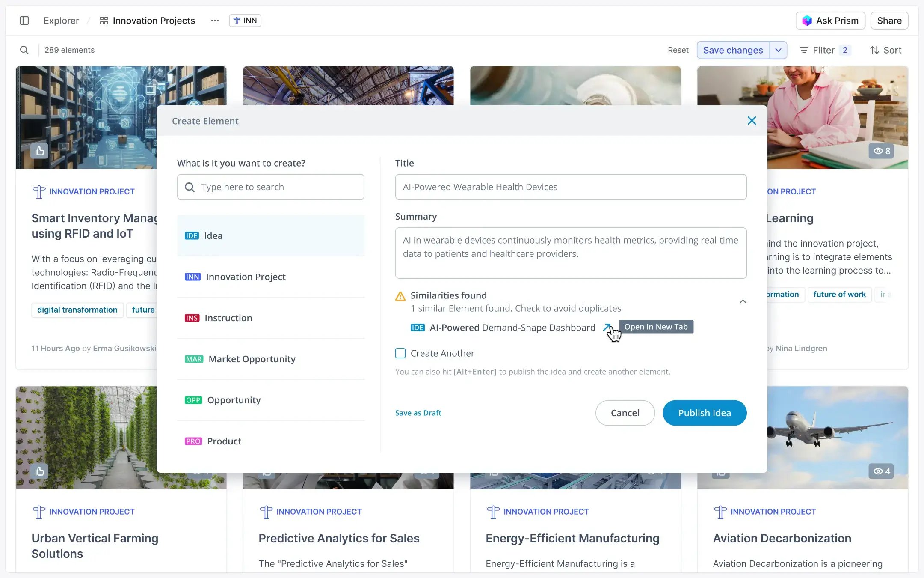
Task: Expand the Save changes dropdown arrow
Action: (778, 50)
